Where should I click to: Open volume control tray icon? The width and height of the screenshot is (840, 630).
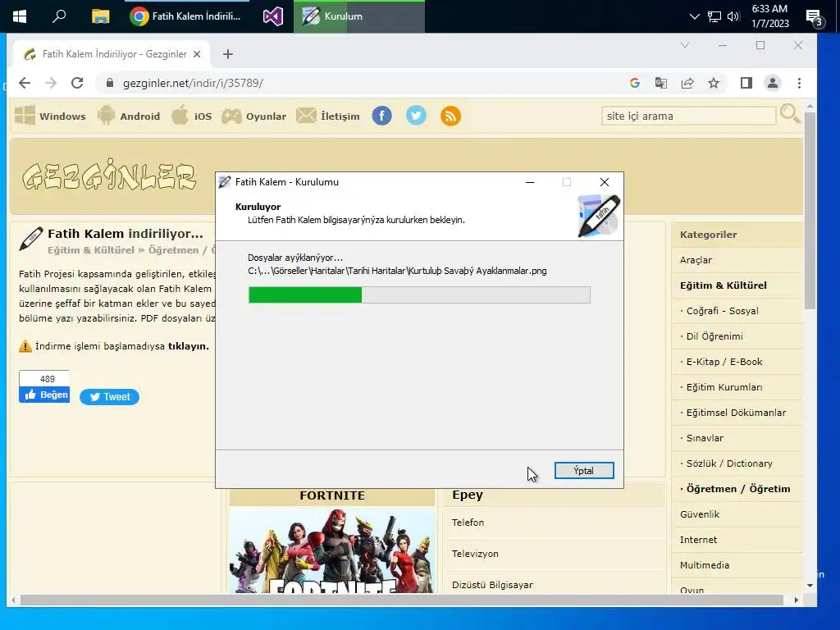733,16
